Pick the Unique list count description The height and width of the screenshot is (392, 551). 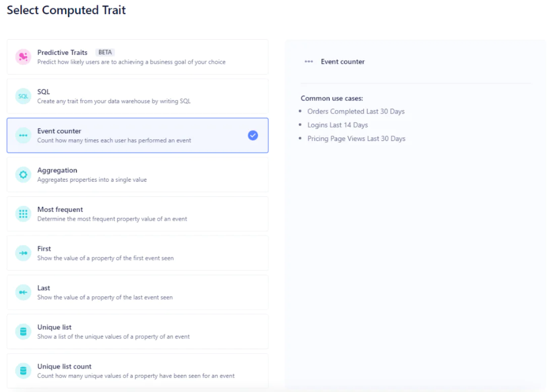136,376
